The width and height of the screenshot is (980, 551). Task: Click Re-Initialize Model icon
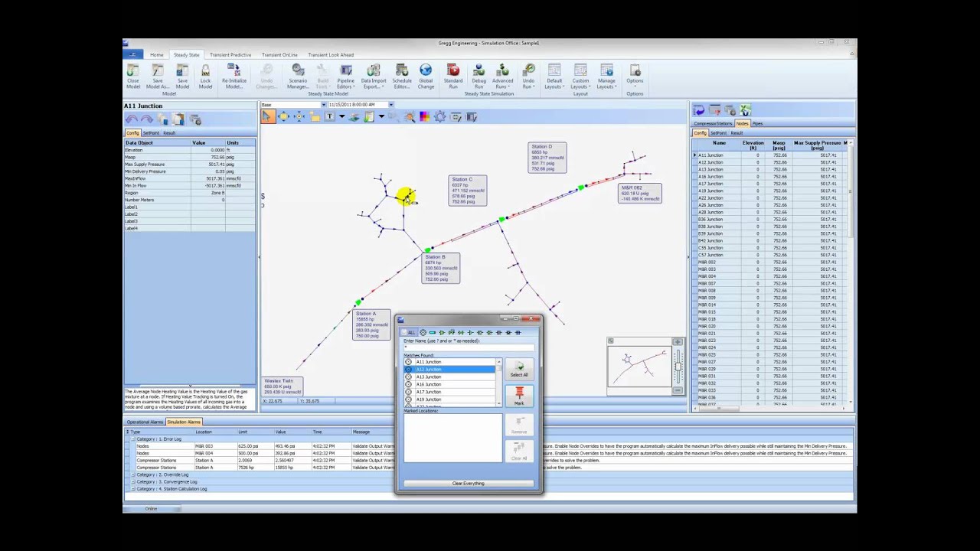(234, 71)
